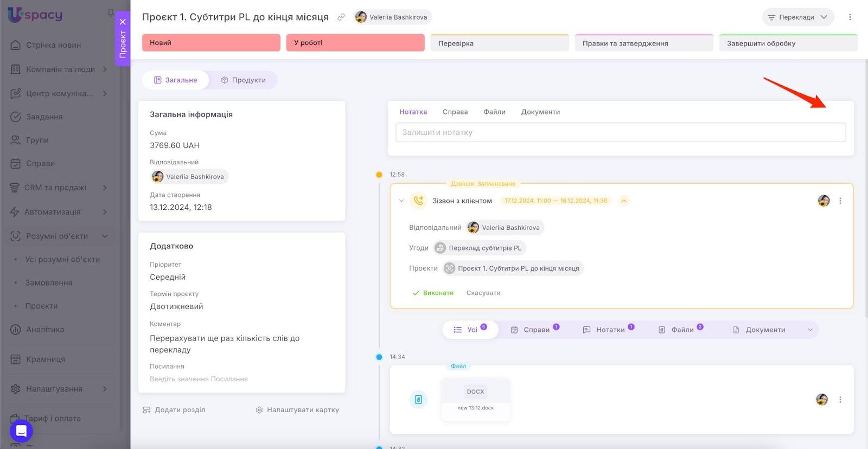The width and height of the screenshot is (868, 449).
Task: Click into the Залишити нотатку field
Action: click(x=621, y=132)
